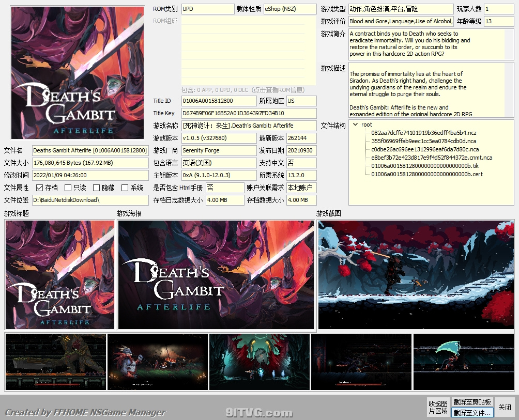
Task: Click the 文件名 file name field
Action: pyautogui.click(x=90, y=150)
